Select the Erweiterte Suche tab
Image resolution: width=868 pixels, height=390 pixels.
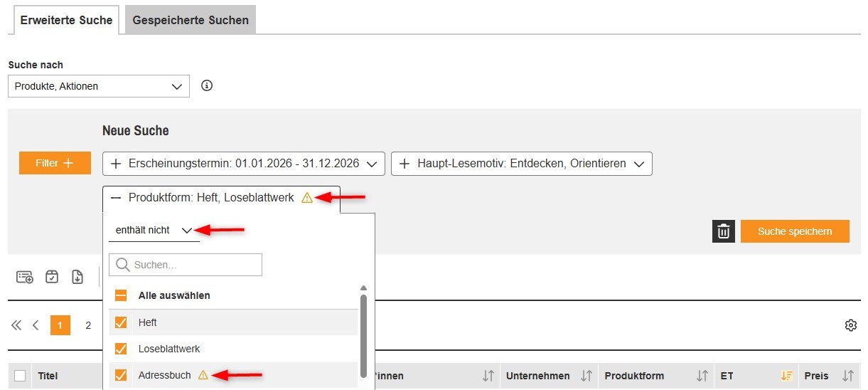[66, 20]
